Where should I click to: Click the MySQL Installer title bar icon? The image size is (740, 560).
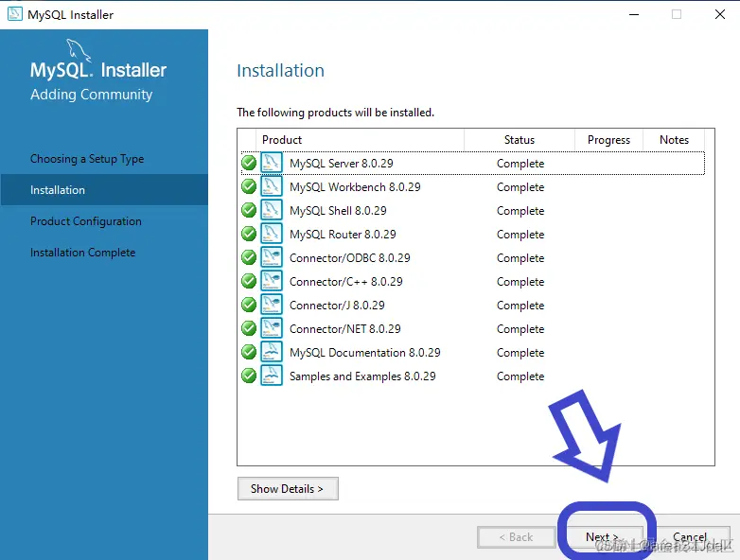point(14,14)
